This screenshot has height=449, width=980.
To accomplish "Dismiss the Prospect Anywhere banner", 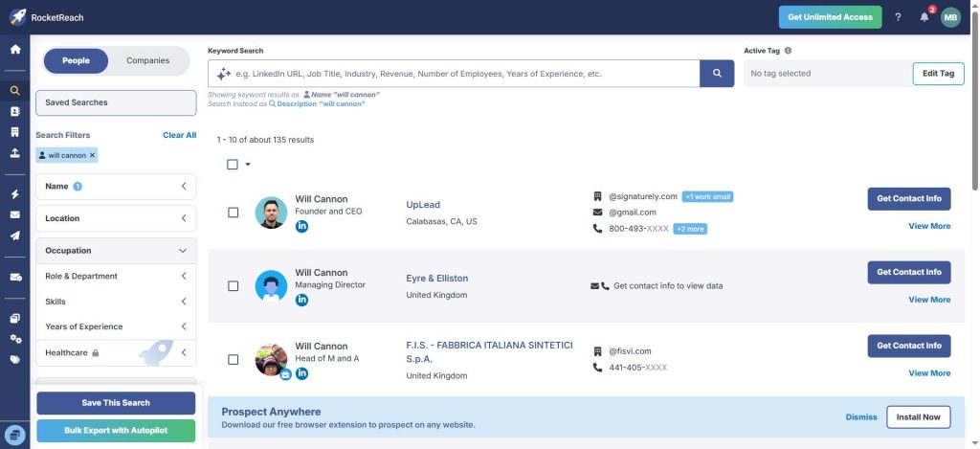I will pos(861,417).
